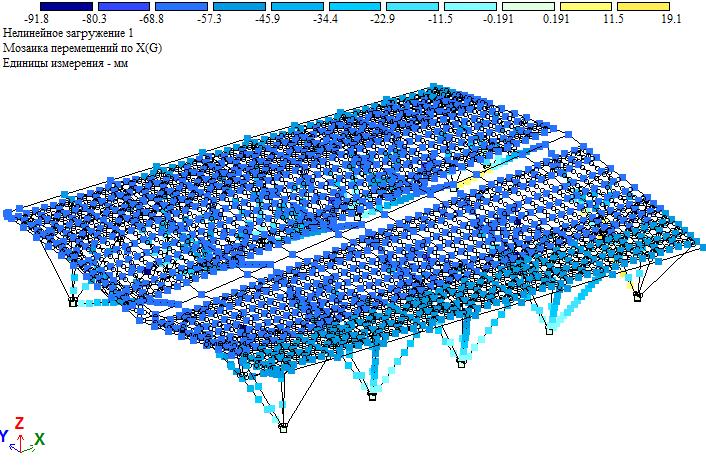Viewport: 706px width, 472px height.
Task: Select the 'Мозаика перемещений по X(G)' caption
Action: point(82,48)
